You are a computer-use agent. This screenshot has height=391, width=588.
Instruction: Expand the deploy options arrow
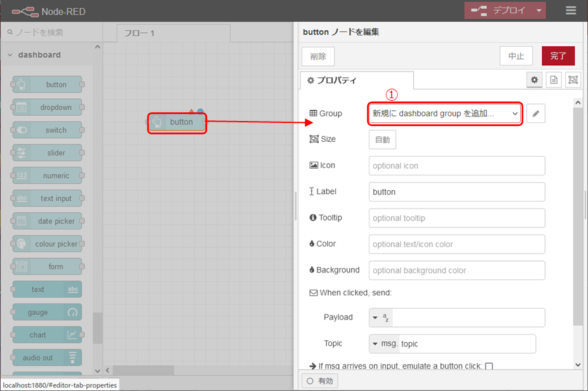tap(539, 11)
